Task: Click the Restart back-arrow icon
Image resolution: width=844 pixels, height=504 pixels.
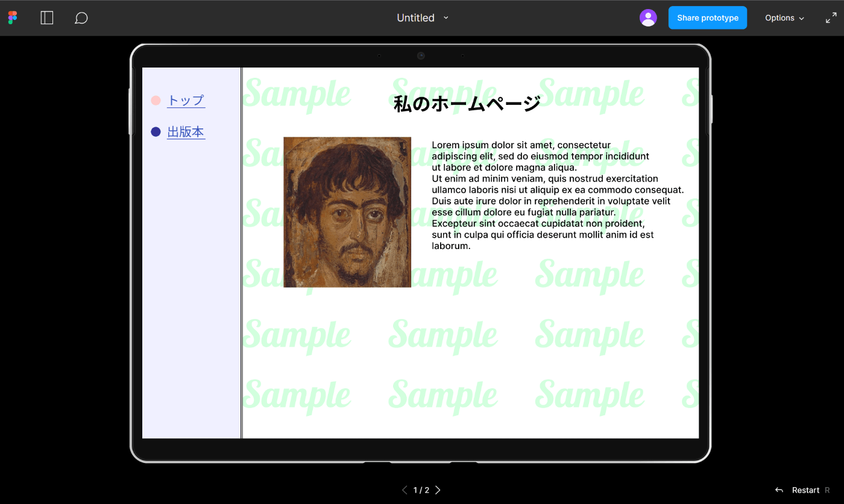Action: (x=779, y=490)
